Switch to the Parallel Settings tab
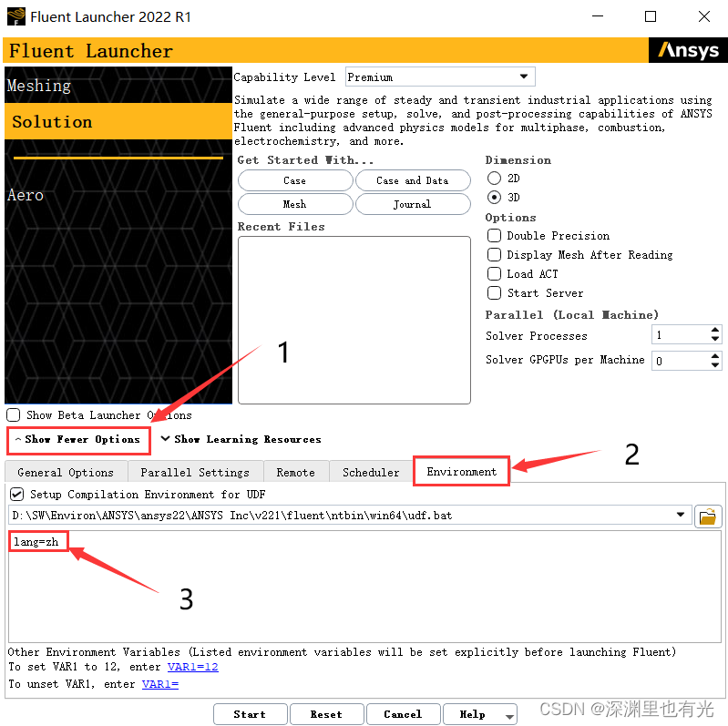The width and height of the screenshot is (728, 726). [x=195, y=472]
